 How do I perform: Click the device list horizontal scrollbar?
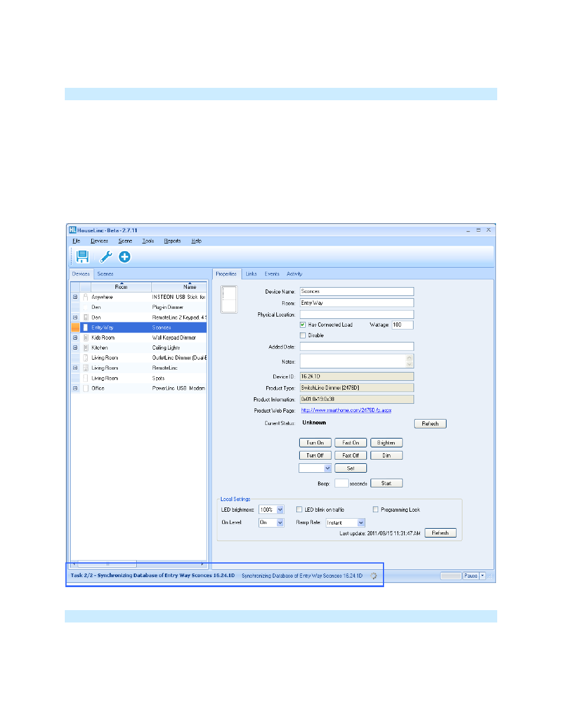(138, 564)
